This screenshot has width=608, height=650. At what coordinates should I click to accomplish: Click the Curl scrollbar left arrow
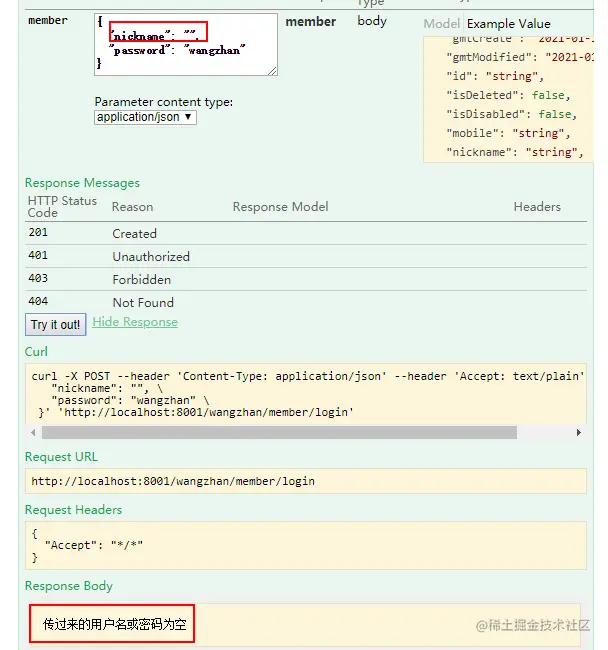coord(33,432)
